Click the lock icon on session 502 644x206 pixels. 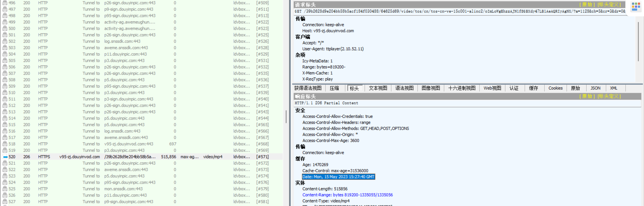tap(5, 41)
